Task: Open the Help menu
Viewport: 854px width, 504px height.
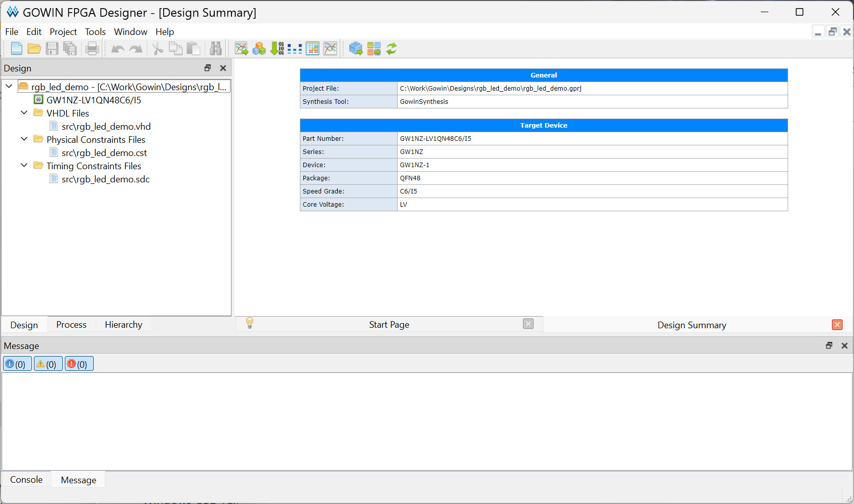Action: [x=165, y=32]
